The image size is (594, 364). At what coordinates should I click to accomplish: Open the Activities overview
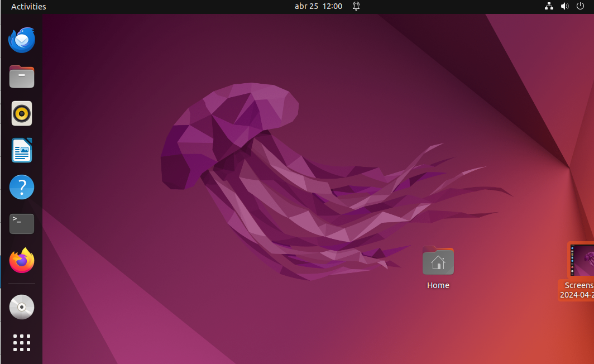28,6
